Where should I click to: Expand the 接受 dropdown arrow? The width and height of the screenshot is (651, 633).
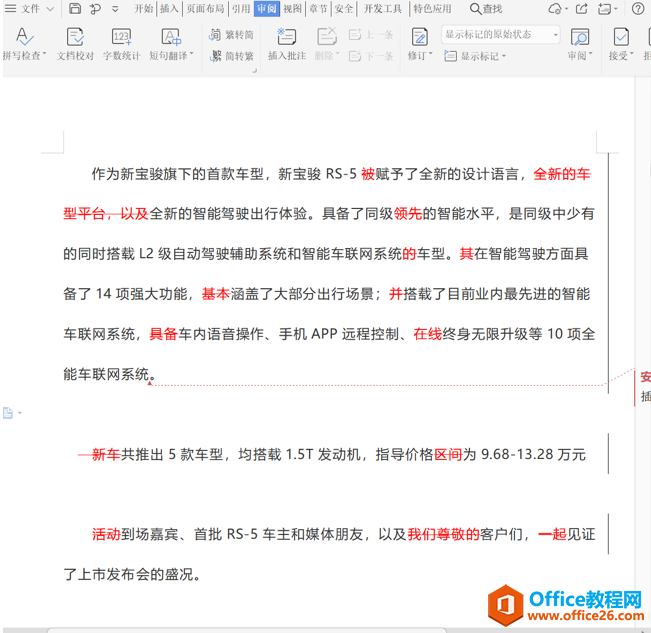[x=631, y=54]
